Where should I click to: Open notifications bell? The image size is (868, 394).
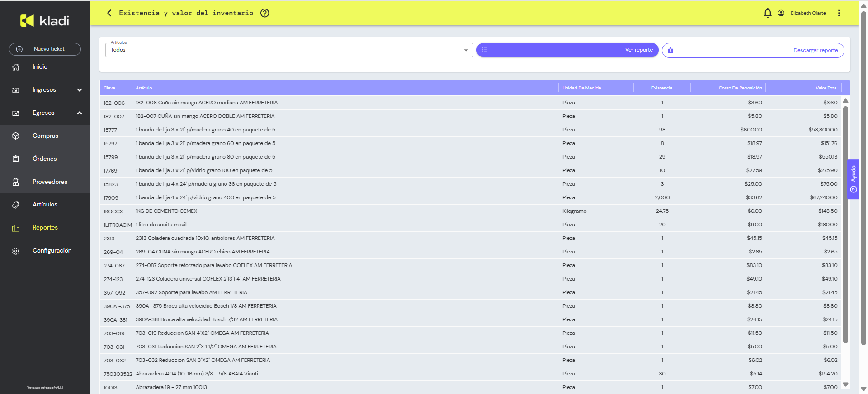pos(768,13)
